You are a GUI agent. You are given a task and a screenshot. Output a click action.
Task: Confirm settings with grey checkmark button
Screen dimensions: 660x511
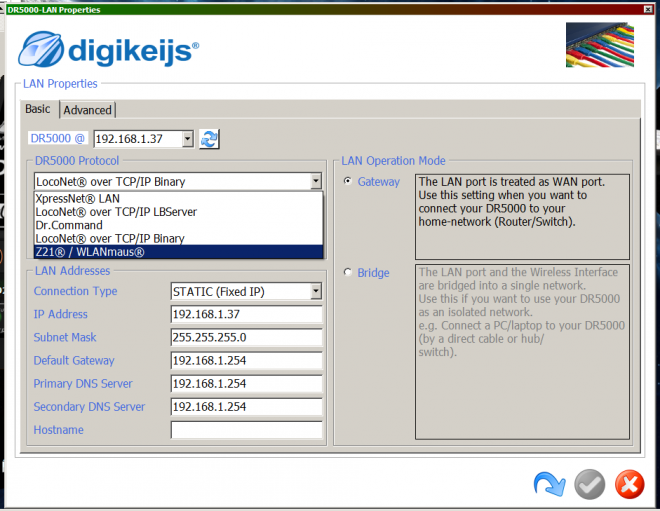point(590,484)
